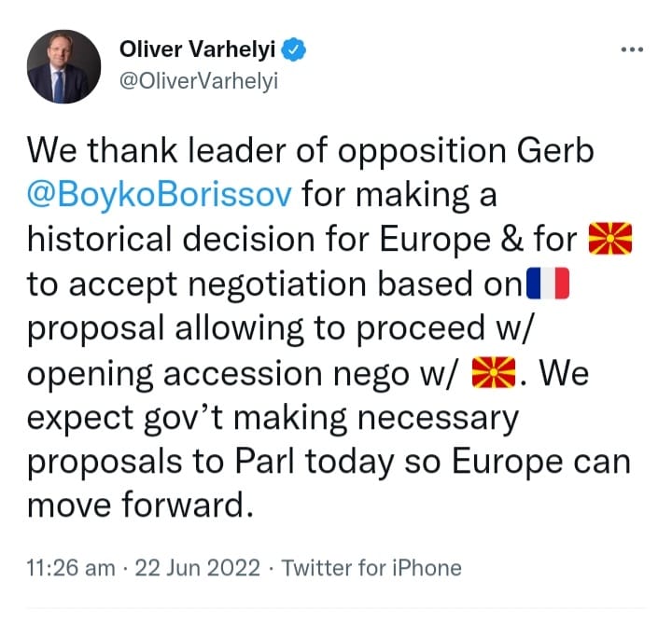This screenshot has width=672, height=623.
Task: Click the 'move forward.' closing line
Action: (141, 508)
